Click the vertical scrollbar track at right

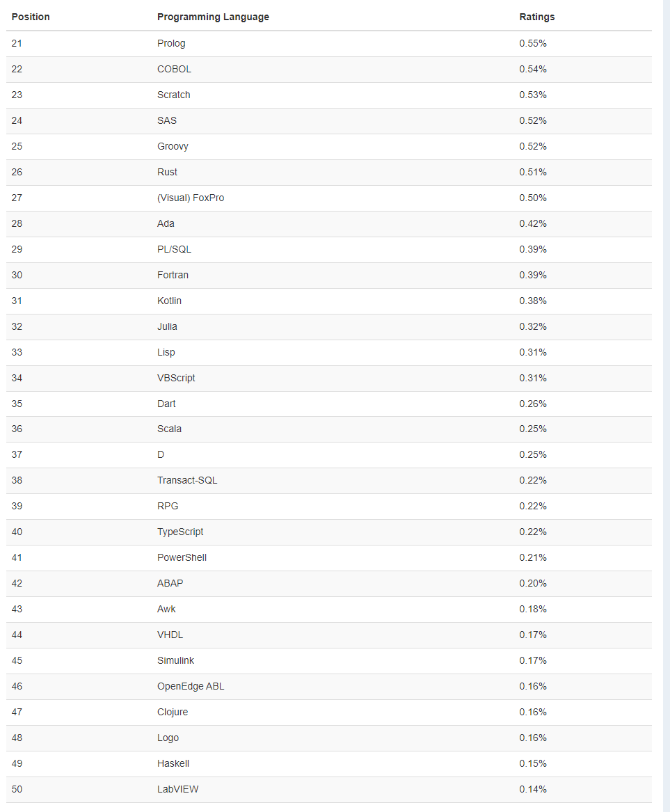(667, 406)
